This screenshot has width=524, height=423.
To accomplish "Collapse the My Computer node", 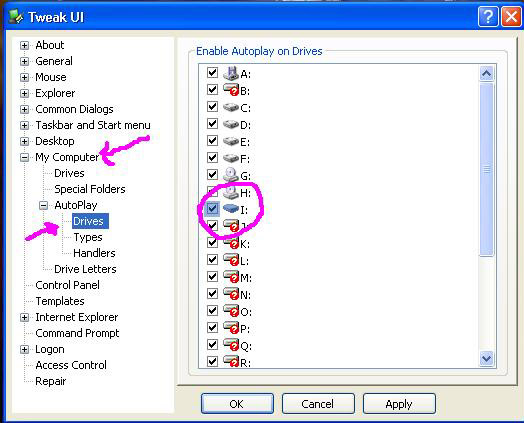I will pos(24,157).
